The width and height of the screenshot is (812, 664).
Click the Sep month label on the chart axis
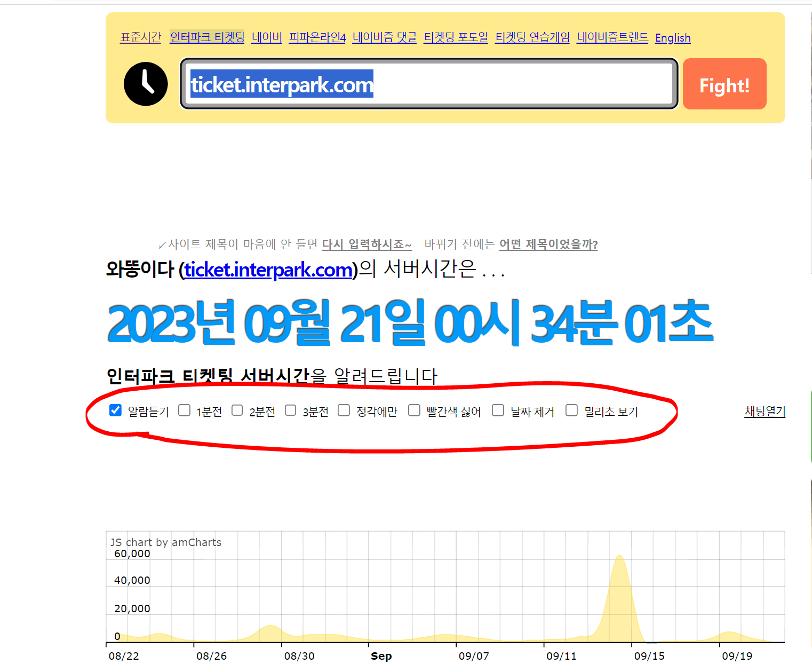pos(381,656)
